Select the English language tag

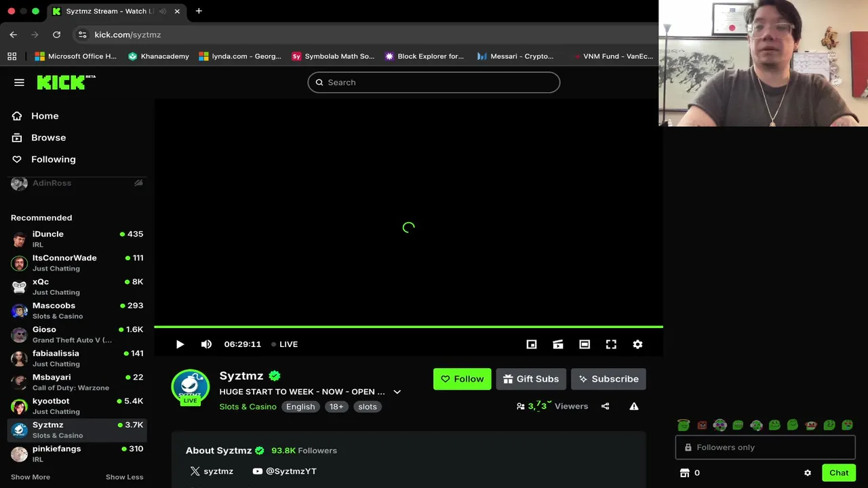(300, 407)
